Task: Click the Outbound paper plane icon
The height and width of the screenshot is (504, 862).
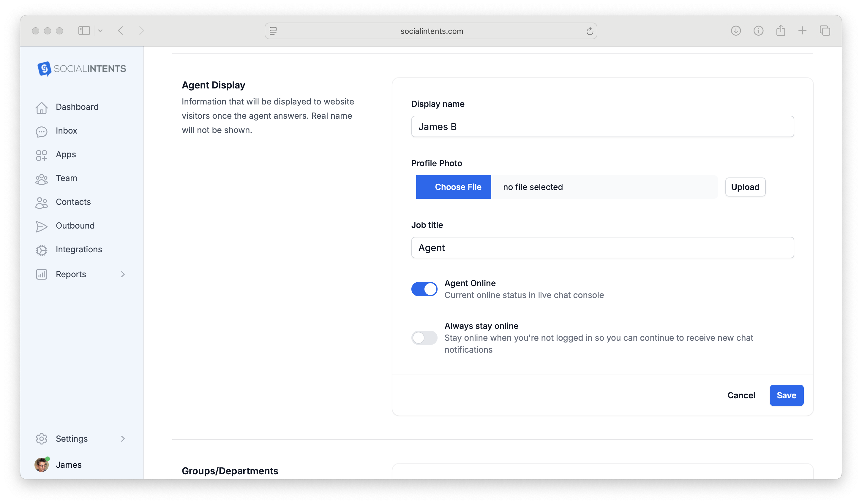Action: (x=41, y=226)
